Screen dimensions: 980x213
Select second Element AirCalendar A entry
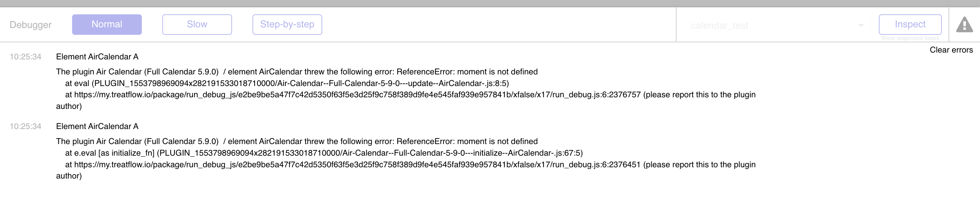coord(97,126)
